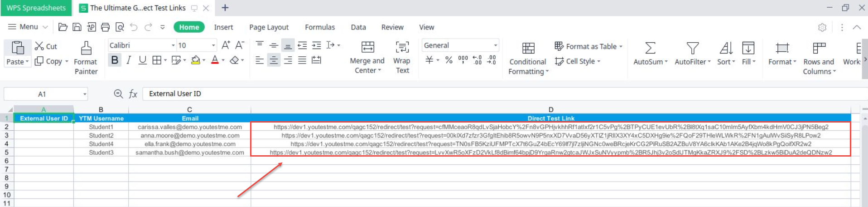Click Merge and Center icon
Image resolution: width=868 pixels, height=207 pixels.
tap(367, 47)
